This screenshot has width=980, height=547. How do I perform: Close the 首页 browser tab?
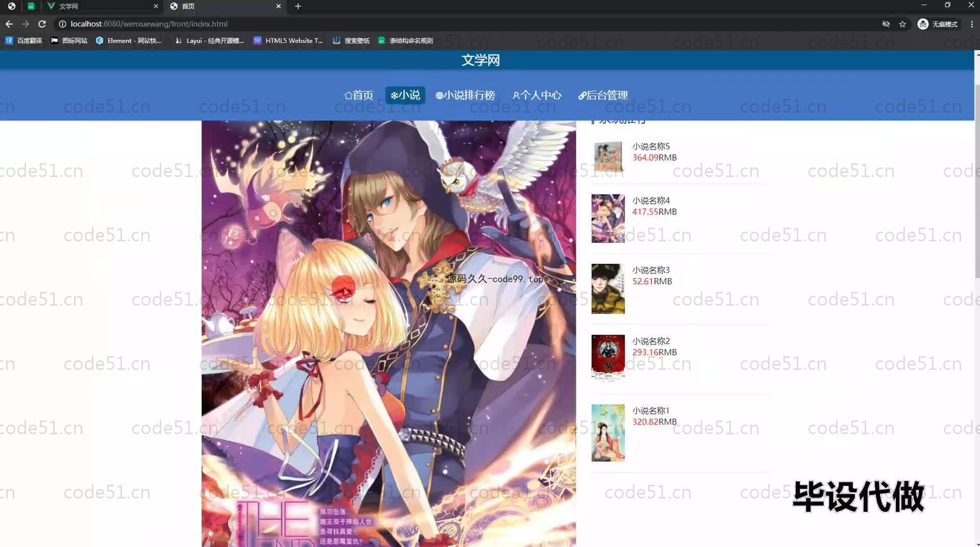[278, 6]
